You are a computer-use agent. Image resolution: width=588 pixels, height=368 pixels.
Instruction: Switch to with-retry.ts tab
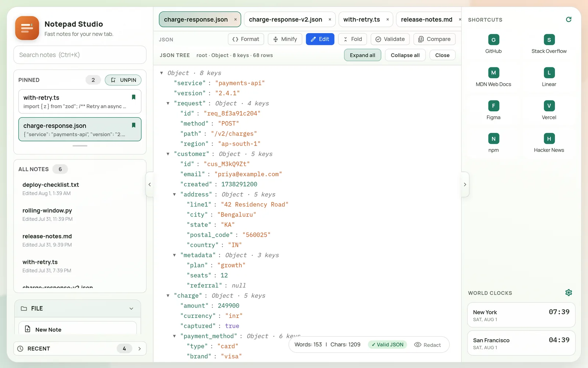(x=362, y=20)
